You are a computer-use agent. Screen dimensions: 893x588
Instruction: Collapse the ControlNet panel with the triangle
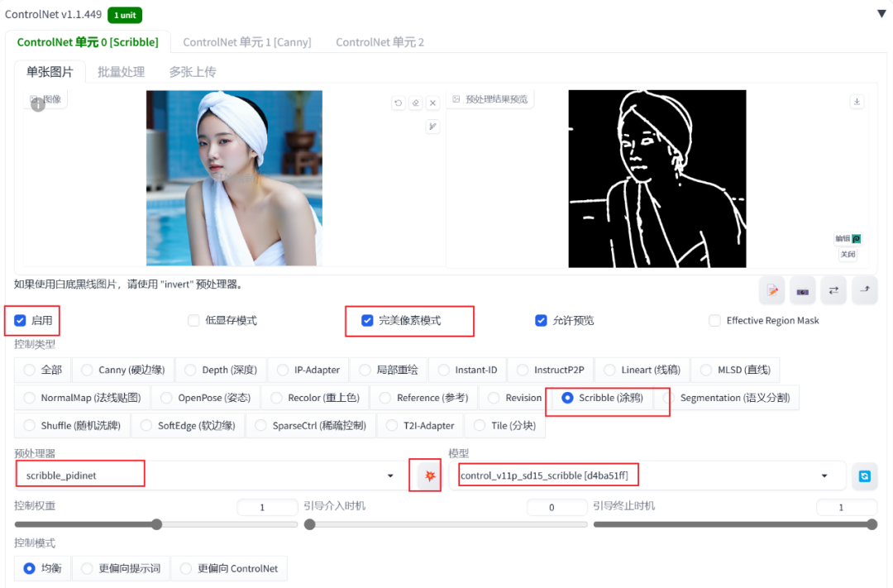pos(881,14)
